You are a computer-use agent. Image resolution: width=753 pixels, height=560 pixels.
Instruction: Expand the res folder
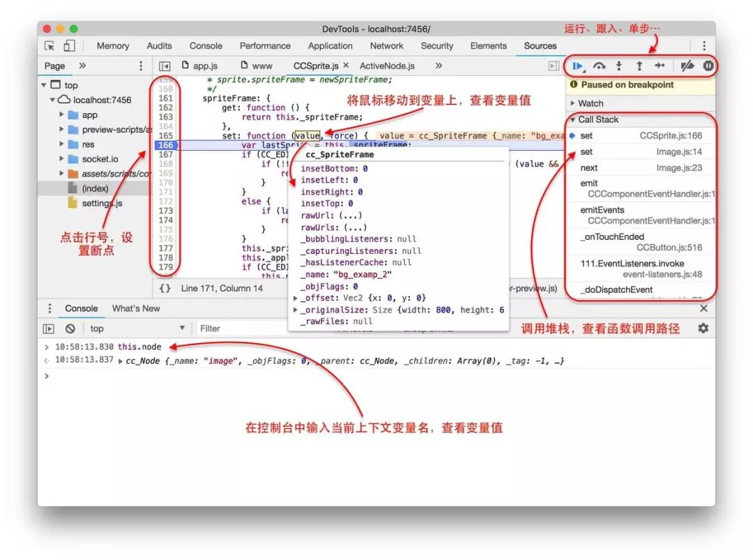61,144
